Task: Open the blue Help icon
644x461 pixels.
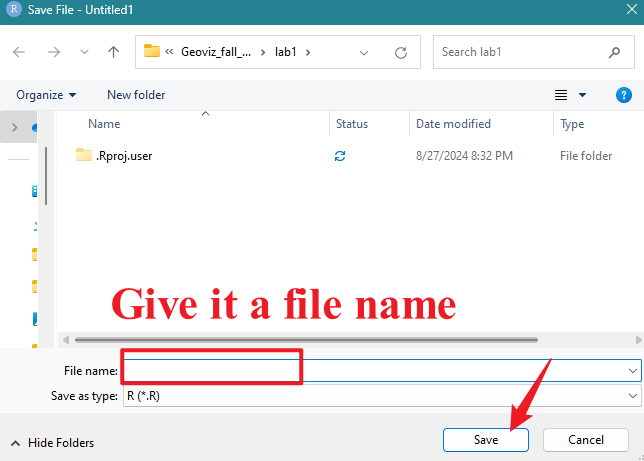Action: (x=623, y=95)
